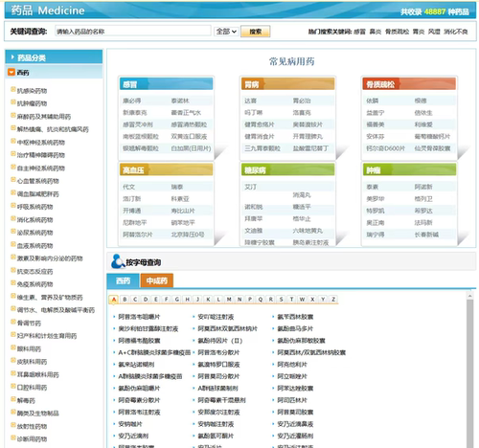Select letter M in alphabet index
Screen dimensions: 479x448
point(229,300)
